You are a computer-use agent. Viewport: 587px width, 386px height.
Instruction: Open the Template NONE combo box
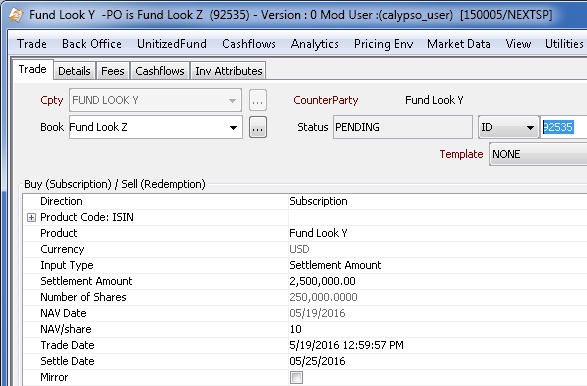tap(538, 154)
